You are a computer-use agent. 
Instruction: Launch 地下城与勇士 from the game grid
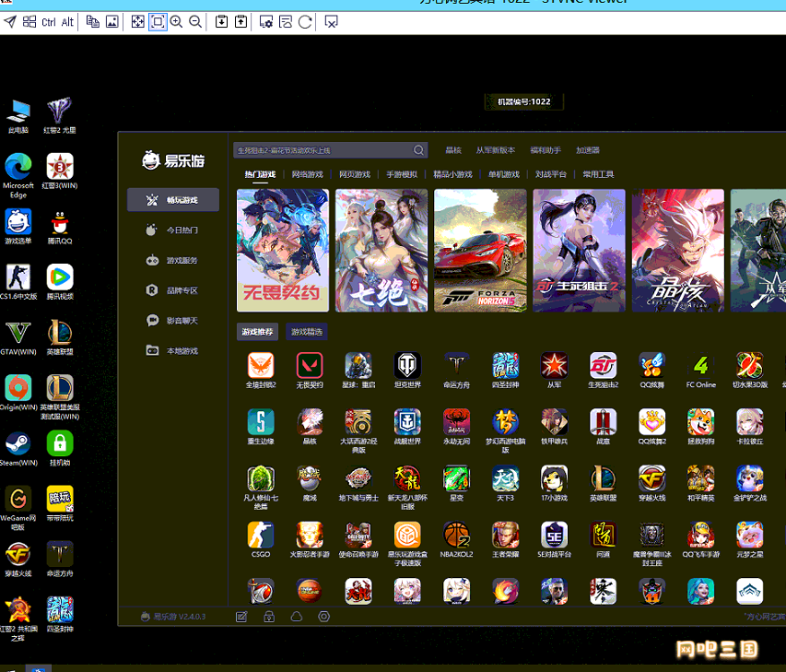click(358, 483)
